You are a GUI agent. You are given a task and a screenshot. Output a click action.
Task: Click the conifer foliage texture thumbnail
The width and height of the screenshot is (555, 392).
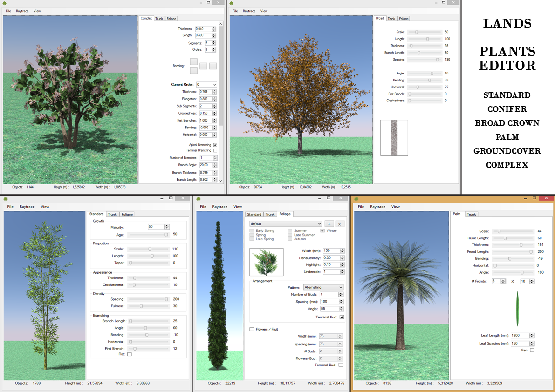click(266, 262)
